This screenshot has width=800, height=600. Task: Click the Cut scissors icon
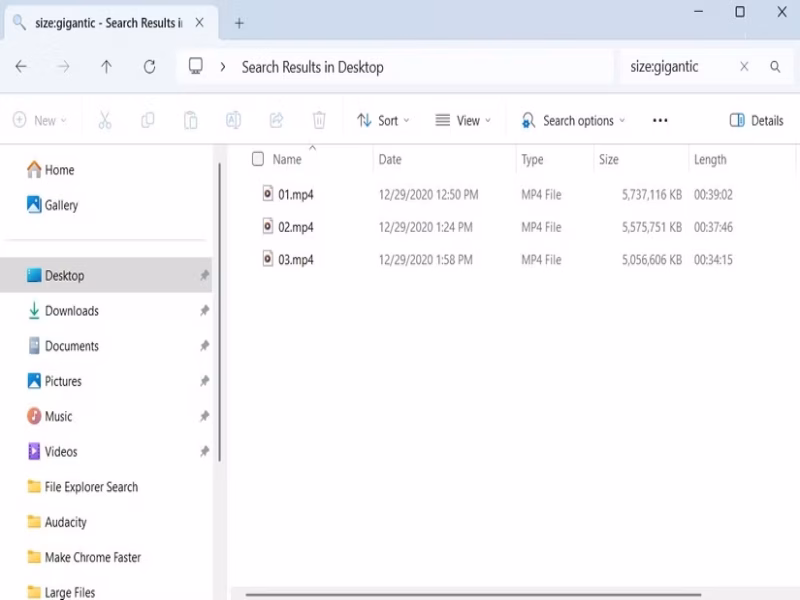(105, 120)
